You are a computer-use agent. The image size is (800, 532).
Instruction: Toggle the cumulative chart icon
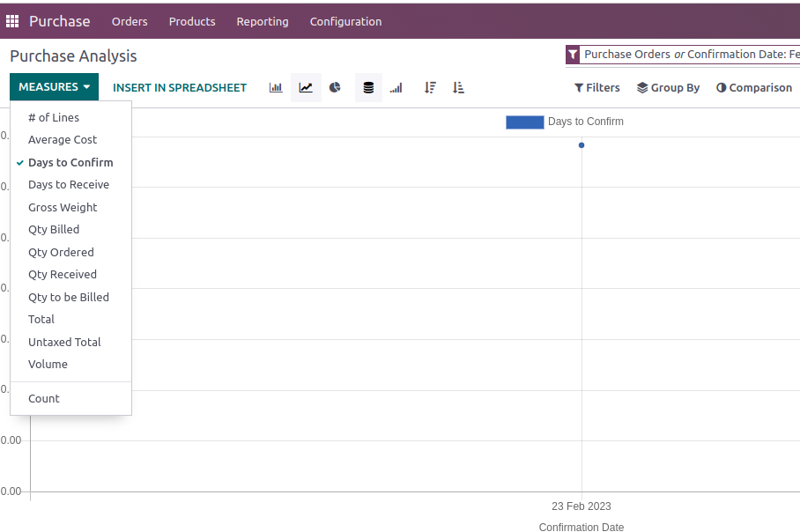point(396,88)
